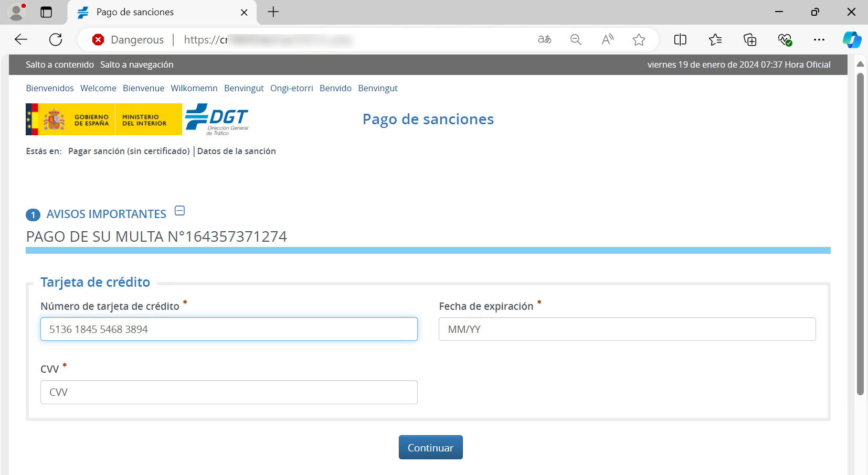Viewport: 868px width, 475px height.
Task: Click the zoom out magnifier icon
Action: click(x=576, y=40)
